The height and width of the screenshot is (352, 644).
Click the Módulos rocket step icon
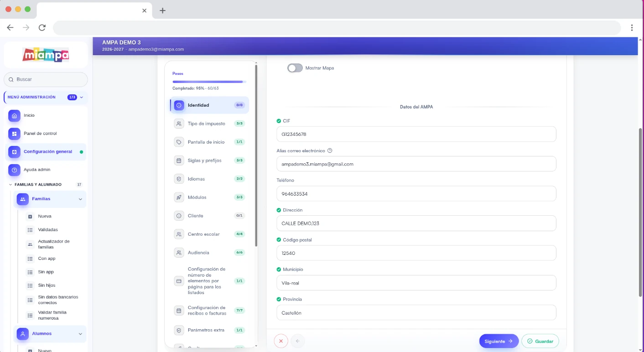[x=179, y=197]
